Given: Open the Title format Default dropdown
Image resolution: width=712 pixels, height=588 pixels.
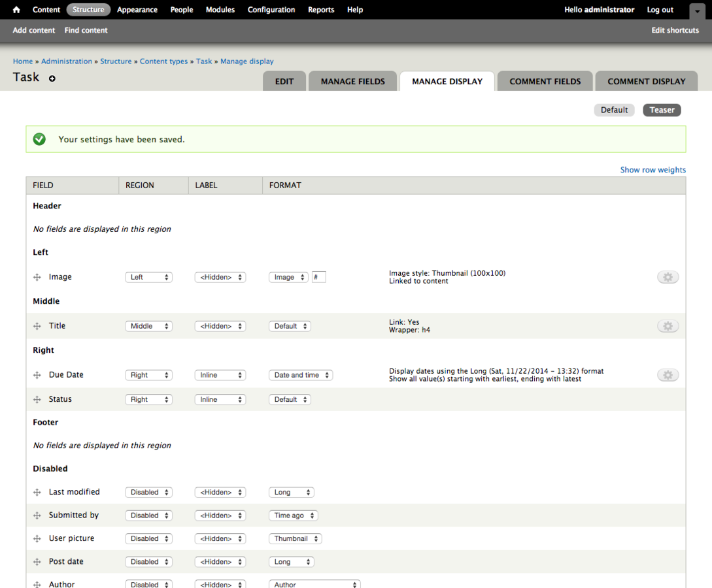Looking at the screenshot, I should point(290,326).
